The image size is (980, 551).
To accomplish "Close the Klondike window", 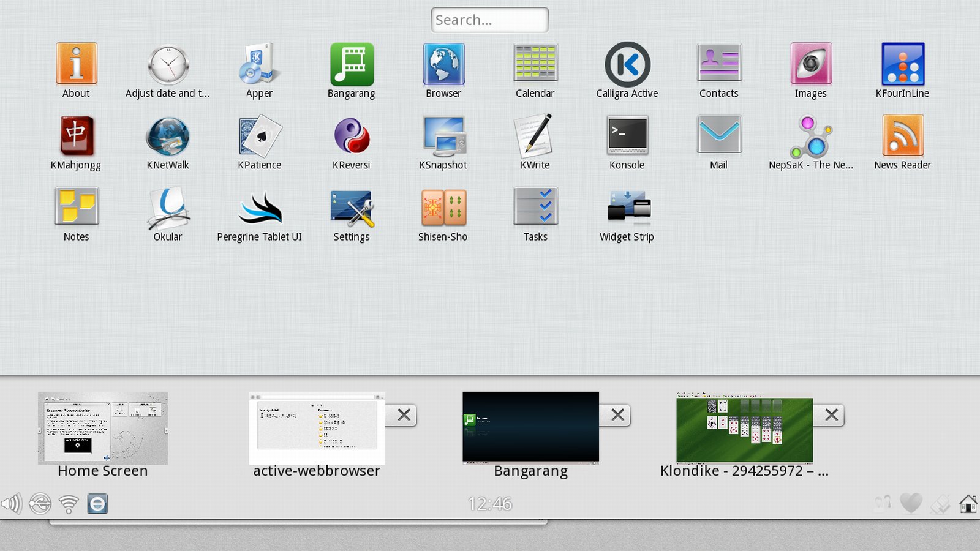I will coord(831,415).
